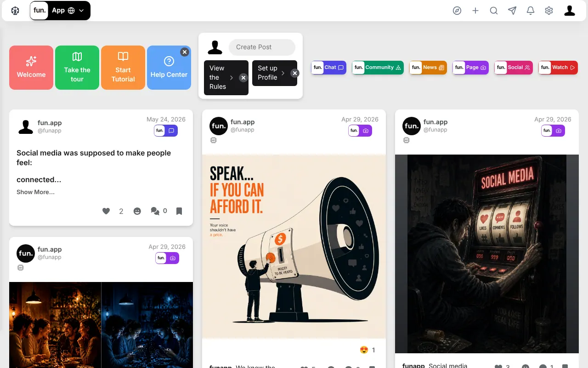Dismiss the View the Rules card
The width and height of the screenshot is (588, 368).
point(243,78)
